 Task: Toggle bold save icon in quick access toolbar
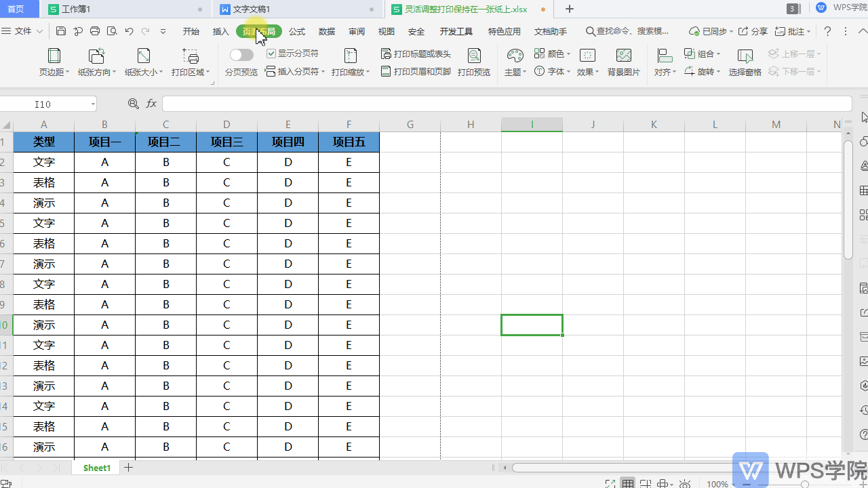(61, 30)
